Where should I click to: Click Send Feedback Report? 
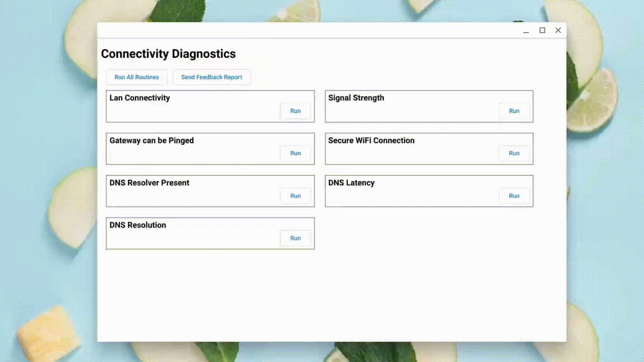click(212, 77)
